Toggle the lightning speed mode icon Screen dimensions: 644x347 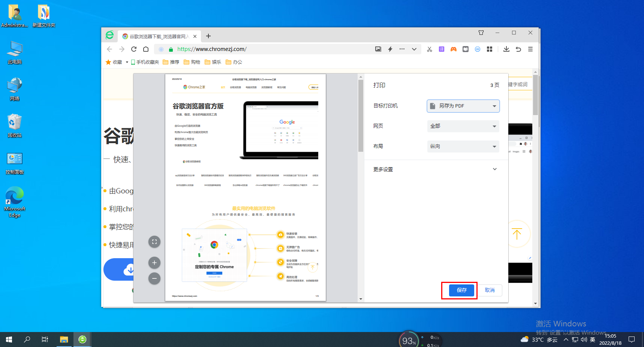pos(390,49)
